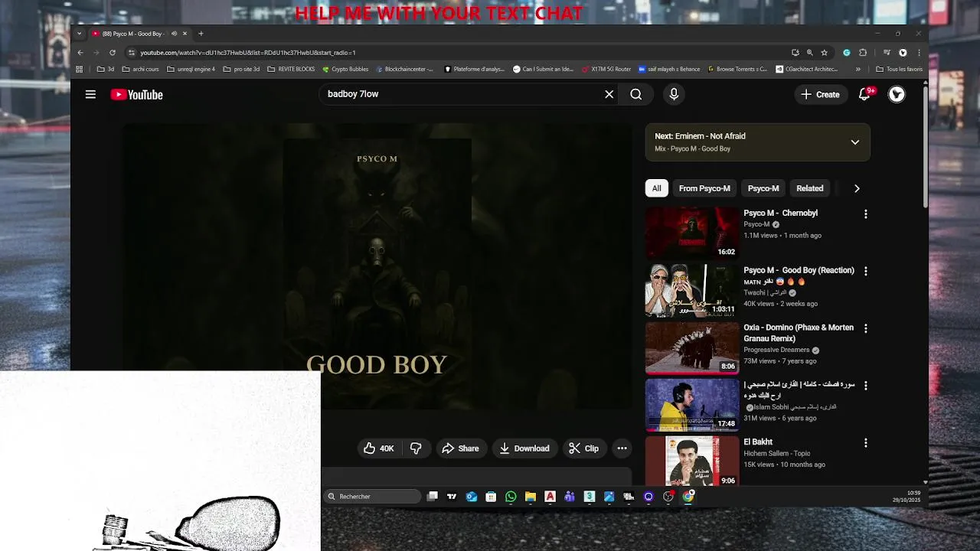Open the Browse Torrents bookmark
Screen dimensions: 980x551
[x=736, y=69]
